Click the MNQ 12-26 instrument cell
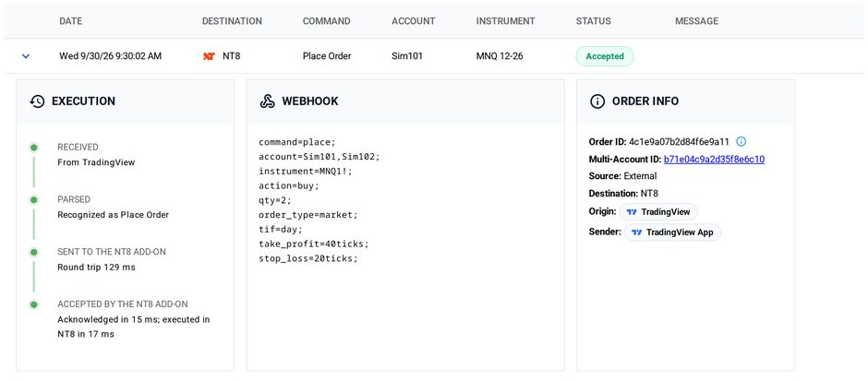This screenshot has width=868, height=381. [x=500, y=56]
